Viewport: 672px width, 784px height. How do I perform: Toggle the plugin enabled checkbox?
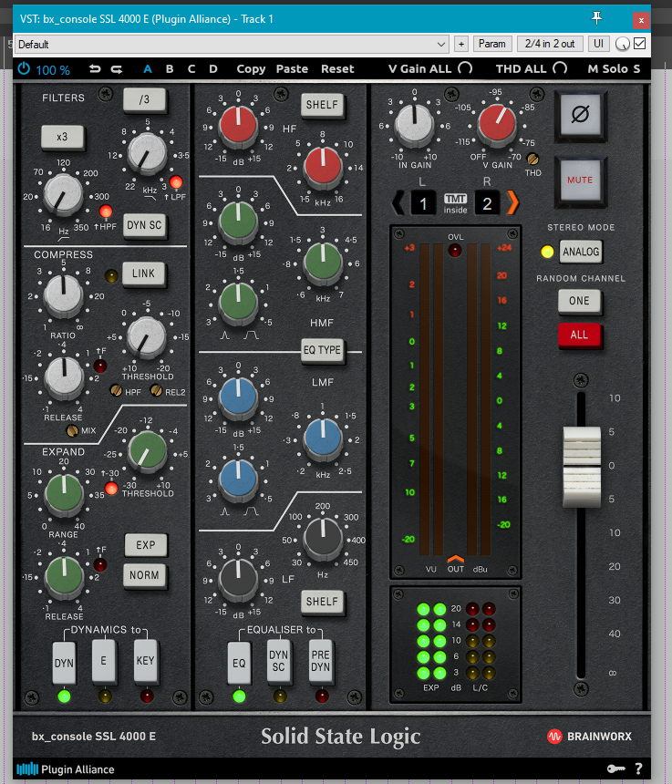point(639,44)
